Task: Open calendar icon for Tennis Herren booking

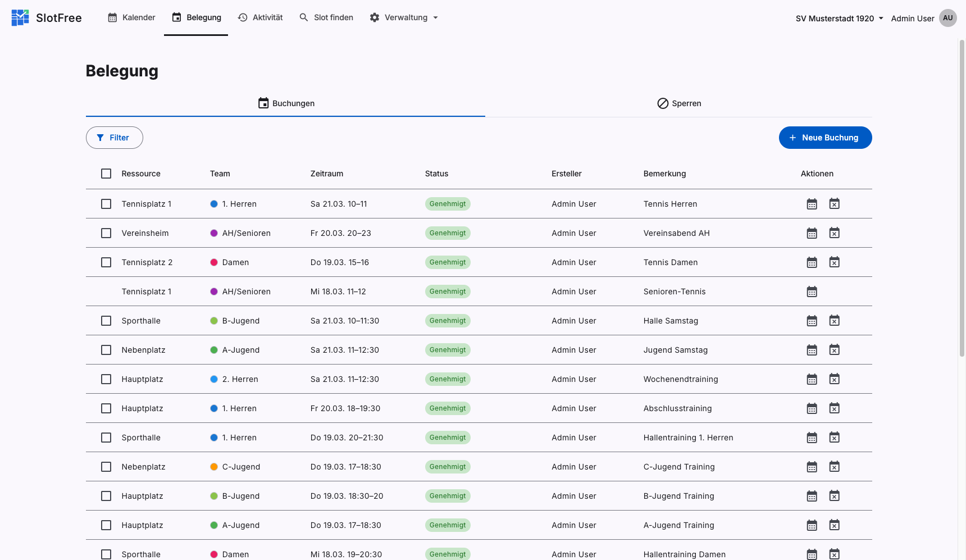Action: click(x=812, y=204)
